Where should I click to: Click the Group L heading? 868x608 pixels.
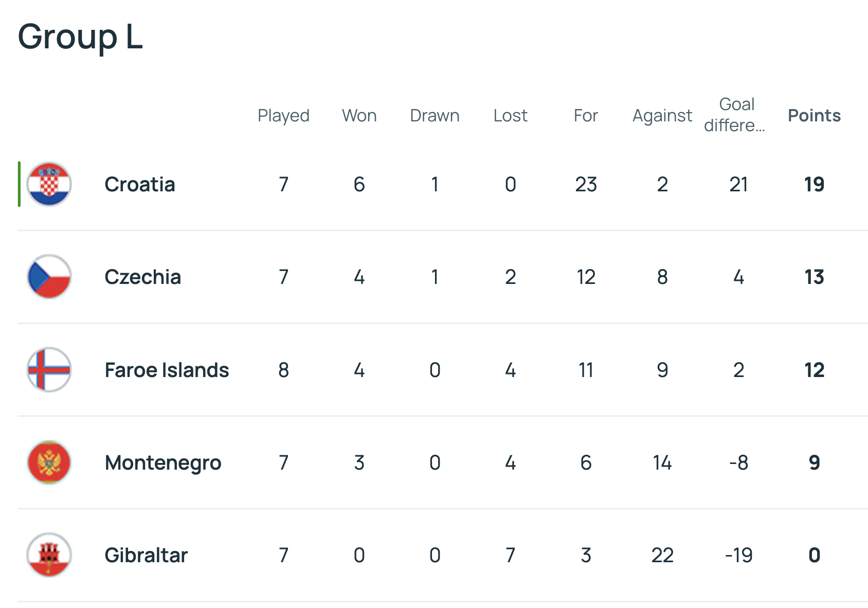point(80,37)
